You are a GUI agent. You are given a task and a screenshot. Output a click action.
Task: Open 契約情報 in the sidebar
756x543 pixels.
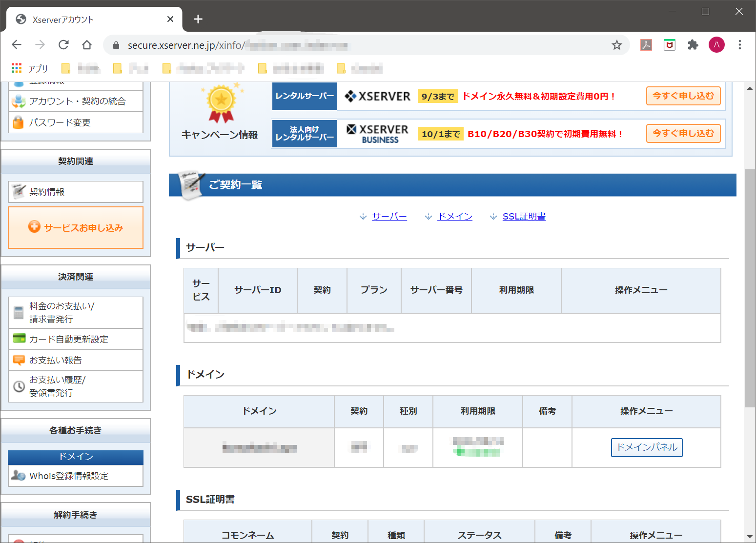click(76, 192)
